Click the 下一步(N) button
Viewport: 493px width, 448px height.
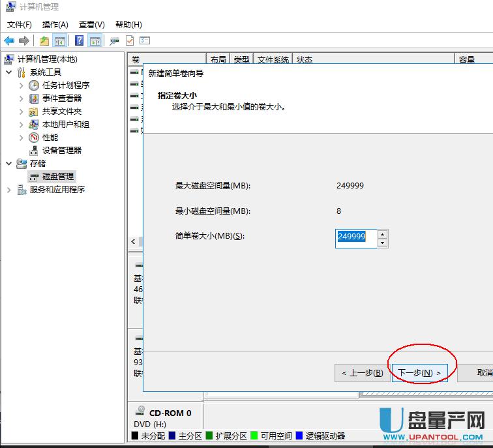pyautogui.click(x=419, y=373)
